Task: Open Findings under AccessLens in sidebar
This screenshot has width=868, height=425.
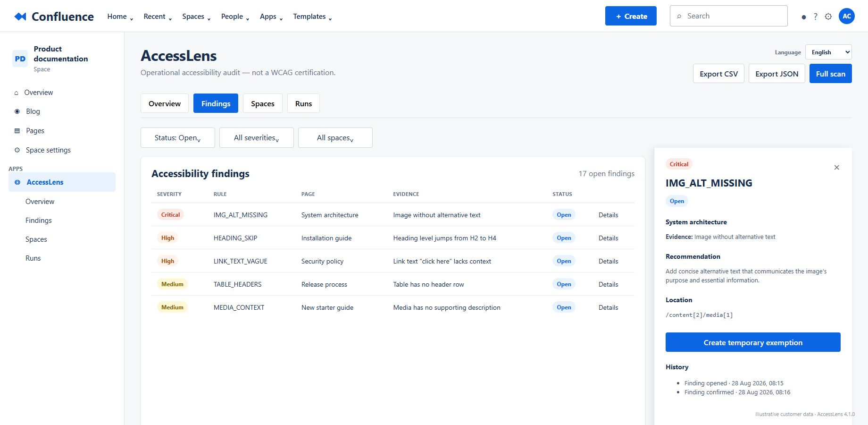Action: [x=39, y=221]
